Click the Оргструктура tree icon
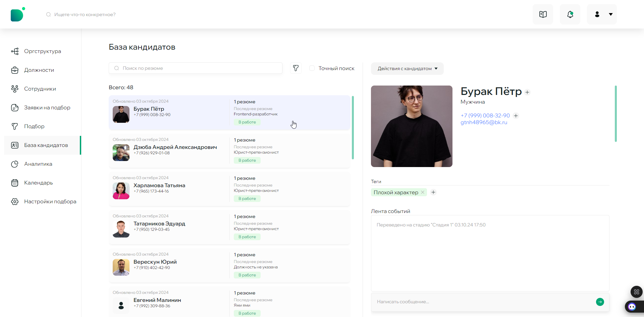Image resolution: width=644 pixels, height=317 pixels. 15,51
